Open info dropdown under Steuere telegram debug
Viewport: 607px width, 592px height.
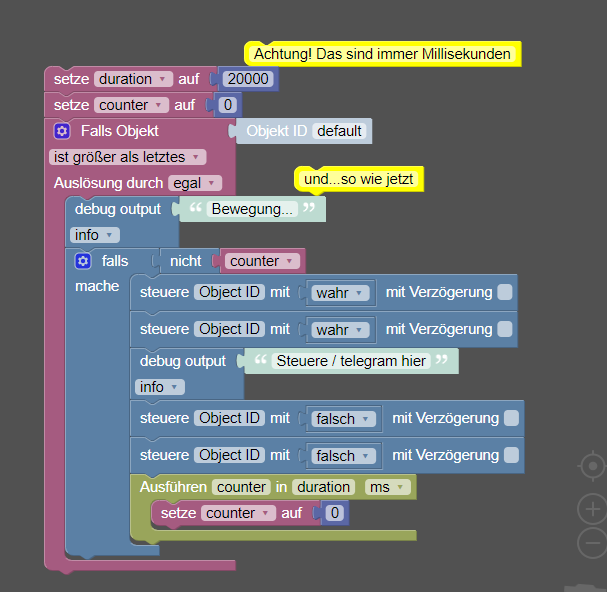pyautogui.click(x=159, y=387)
